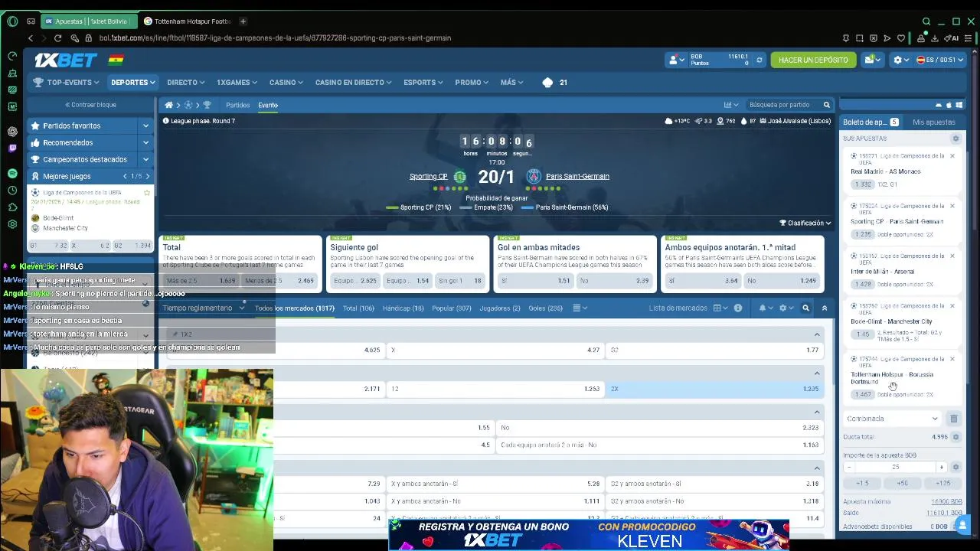
Task: Select the 2X double chance odd 1.235
Action: 714,389
